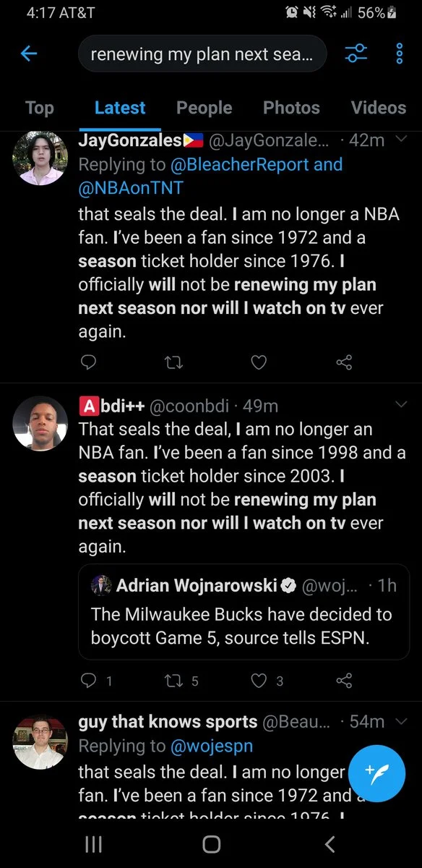Reply to JayGonzales tweet

[x=88, y=361]
